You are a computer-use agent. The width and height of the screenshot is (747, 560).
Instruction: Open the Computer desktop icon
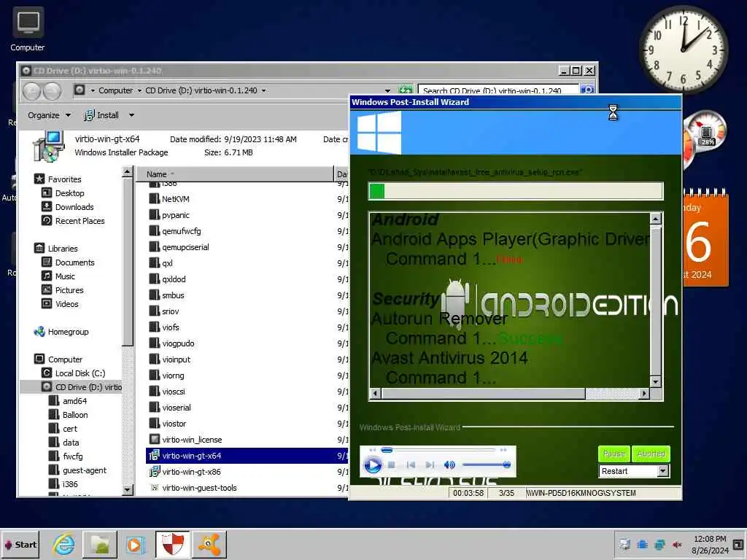(28, 29)
